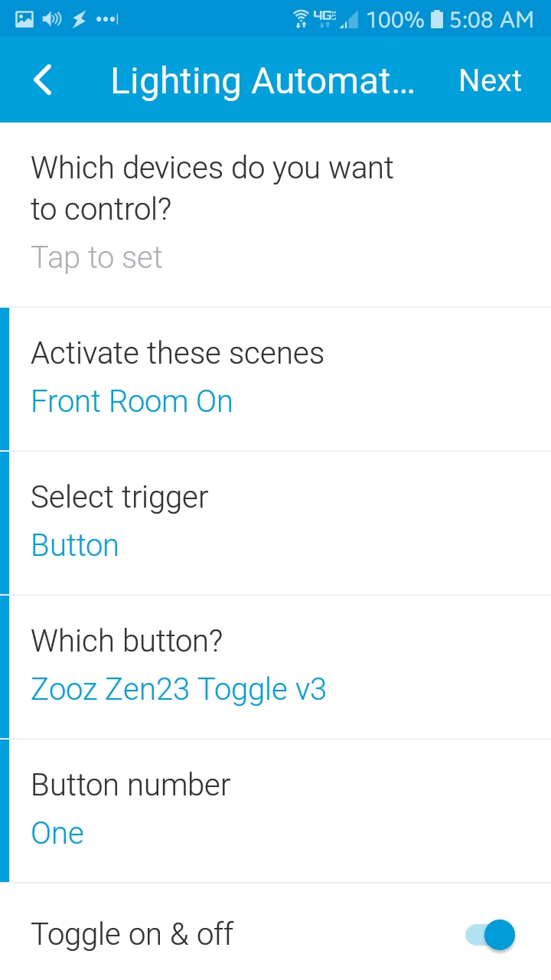Screen dimensions: 551x980
Task: Disable the Toggle on & off switch
Action: (x=491, y=934)
